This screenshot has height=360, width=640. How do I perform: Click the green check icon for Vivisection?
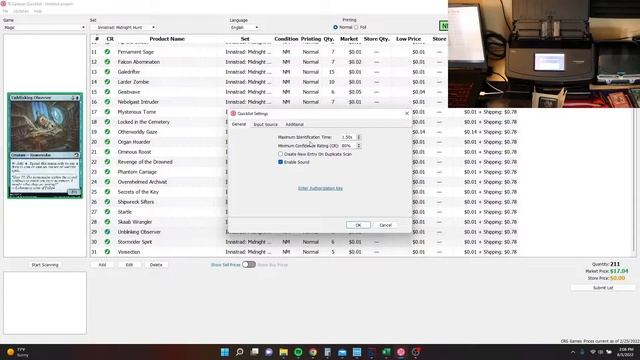tap(107, 252)
